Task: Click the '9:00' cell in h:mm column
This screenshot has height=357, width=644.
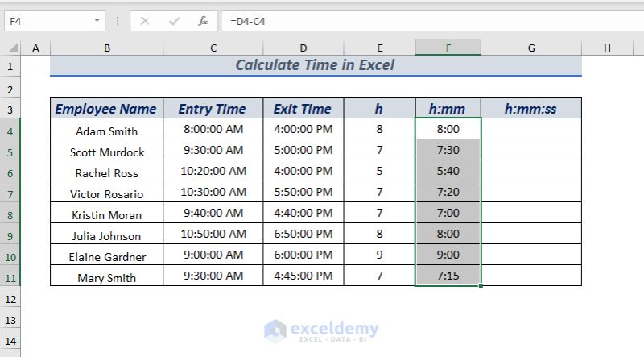Action: pyautogui.click(x=448, y=255)
